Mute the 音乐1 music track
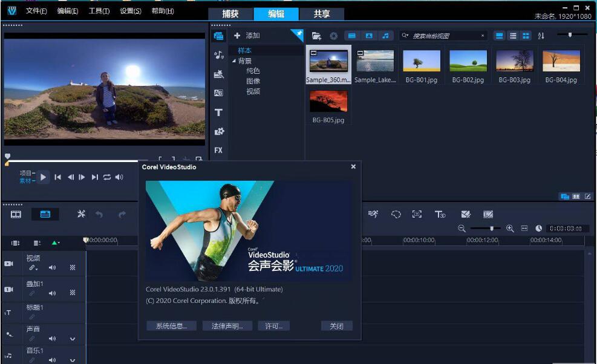This screenshot has width=597, height=364. tap(52, 360)
